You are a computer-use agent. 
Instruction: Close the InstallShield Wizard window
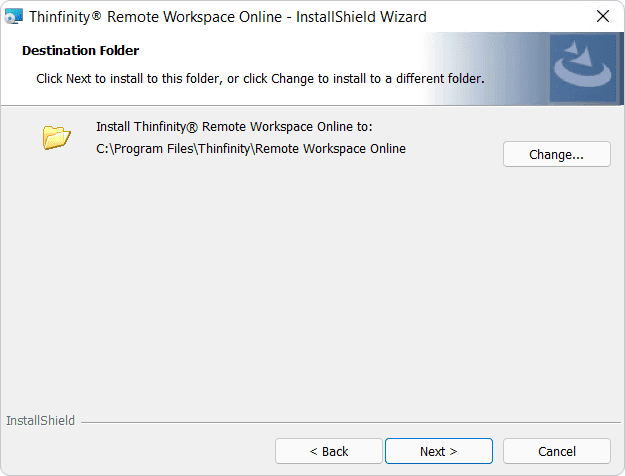(x=603, y=16)
